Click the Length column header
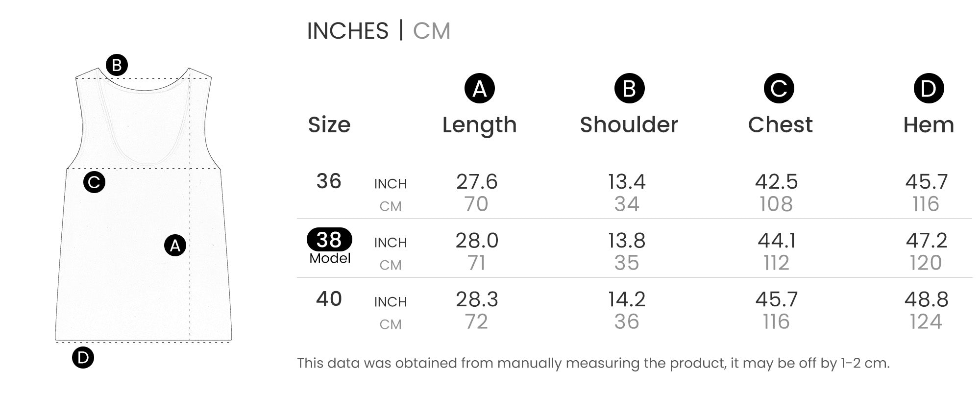This screenshot has height=395, width=980. click(x=479, y=125)
